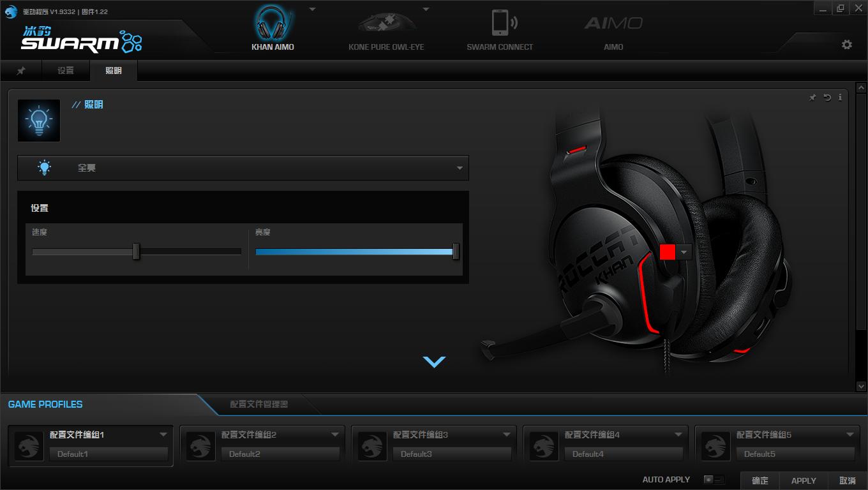This screenshot has width=868, height=490.
Task: Click profile icon for 配置文件编组5
Action: pos(716,446)
